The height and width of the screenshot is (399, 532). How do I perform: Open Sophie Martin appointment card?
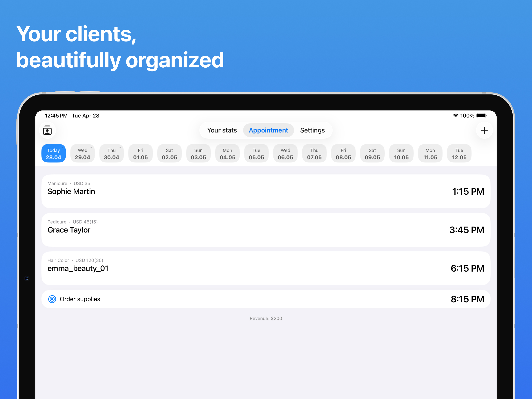[266, 192]
